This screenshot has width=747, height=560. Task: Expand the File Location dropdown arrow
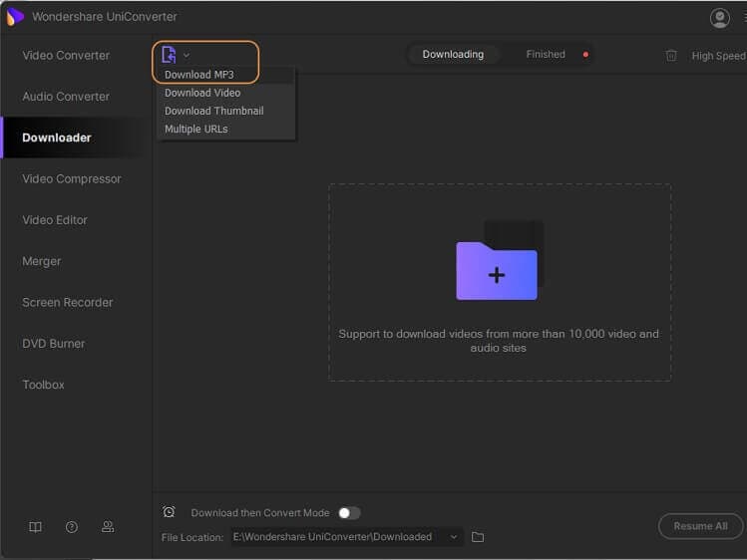pyautogui.click(x=454, y=537)
